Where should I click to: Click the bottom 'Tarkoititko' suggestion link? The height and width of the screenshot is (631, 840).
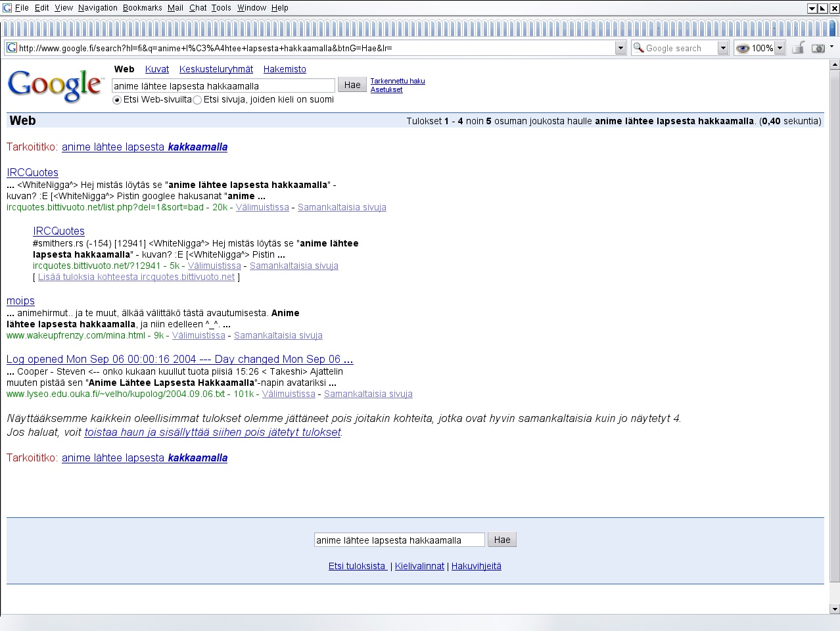click(x=145, y=457)
